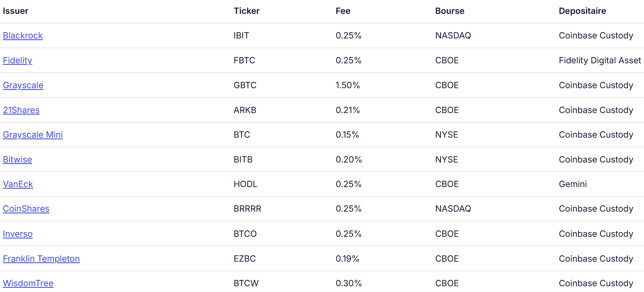Visit the Grayscale Mini link

33,135
